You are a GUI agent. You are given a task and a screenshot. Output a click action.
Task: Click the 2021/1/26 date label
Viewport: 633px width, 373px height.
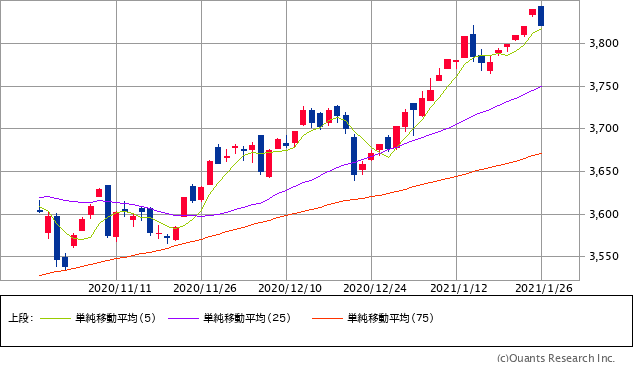tap(544, 288)
